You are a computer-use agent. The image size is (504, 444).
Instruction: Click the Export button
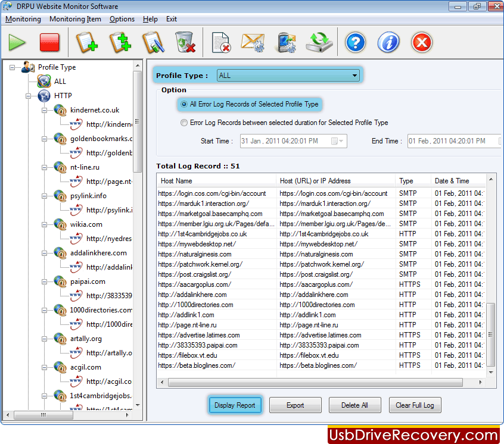pyautogui.click(x=295, y=405)
